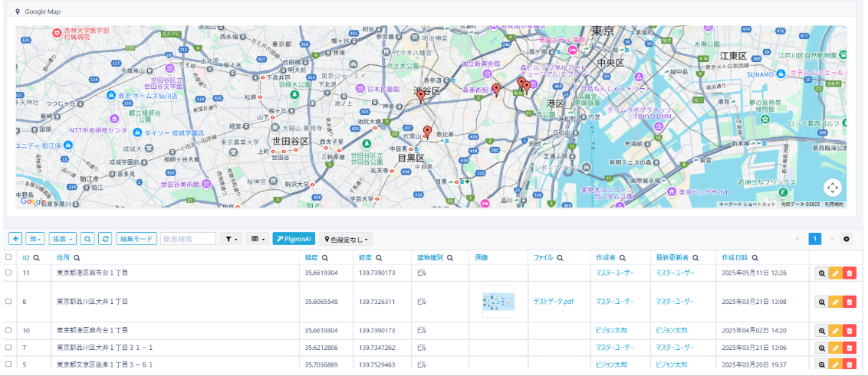This screenshot has width=868, height=376.
Task: Click the 簡易検索 quick search field
Action: pos(188,239)
